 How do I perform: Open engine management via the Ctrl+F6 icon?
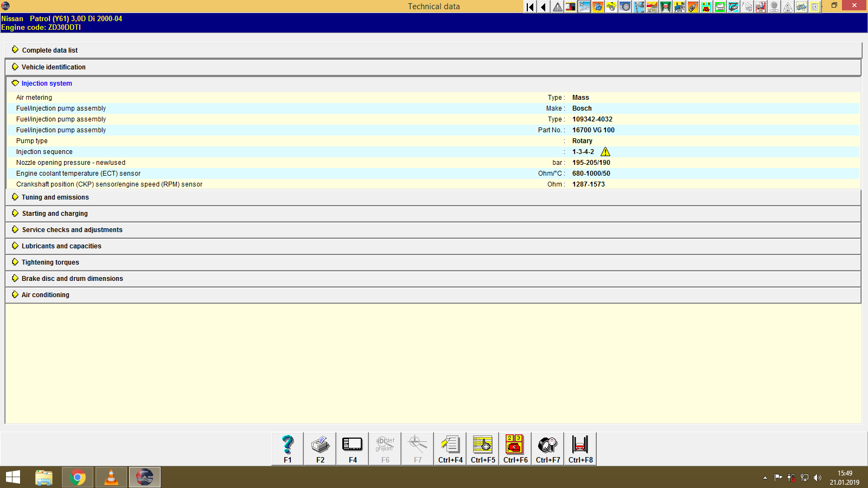515,445
